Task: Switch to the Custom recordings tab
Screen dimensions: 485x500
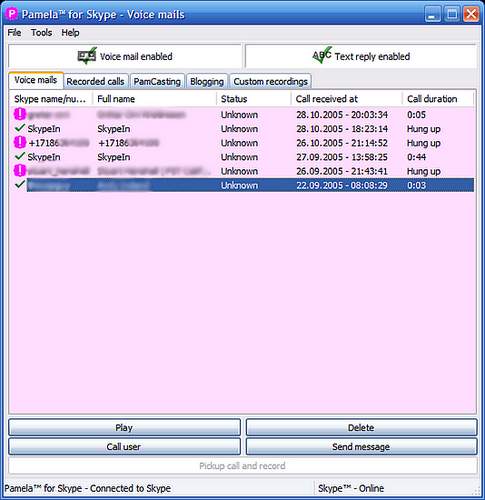Action: (x=270, y=81)
